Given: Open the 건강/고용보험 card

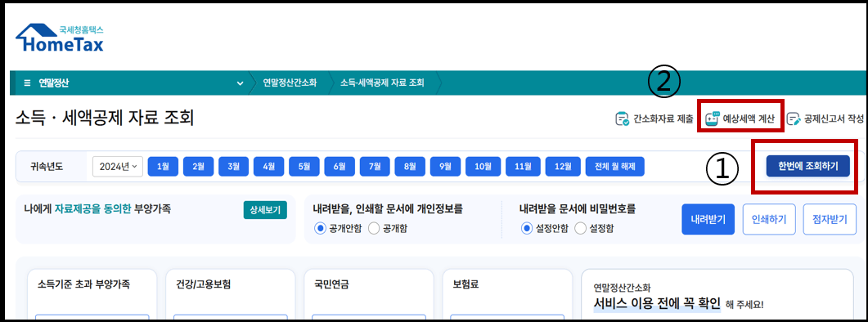Looking at the screenshot, I should pyautogui.click(x=230, y=295).
